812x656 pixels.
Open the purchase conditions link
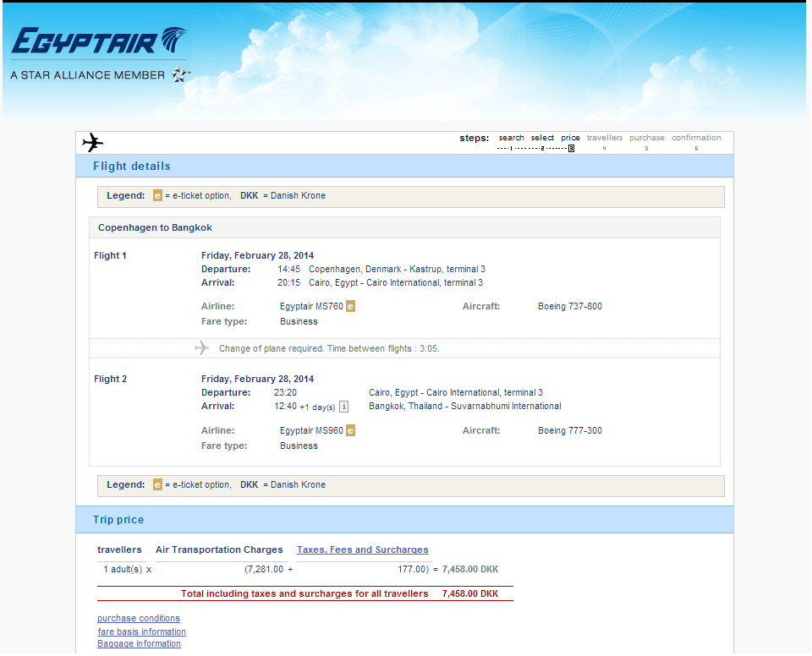138,619
